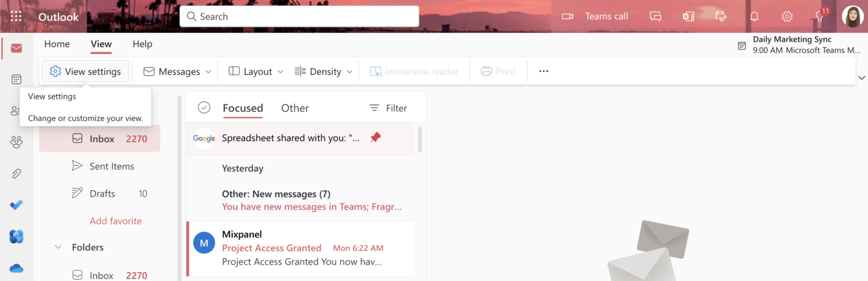Viewport: 868px width, 281px height.
Task: Switch to the Other tab
Action: 295,108
